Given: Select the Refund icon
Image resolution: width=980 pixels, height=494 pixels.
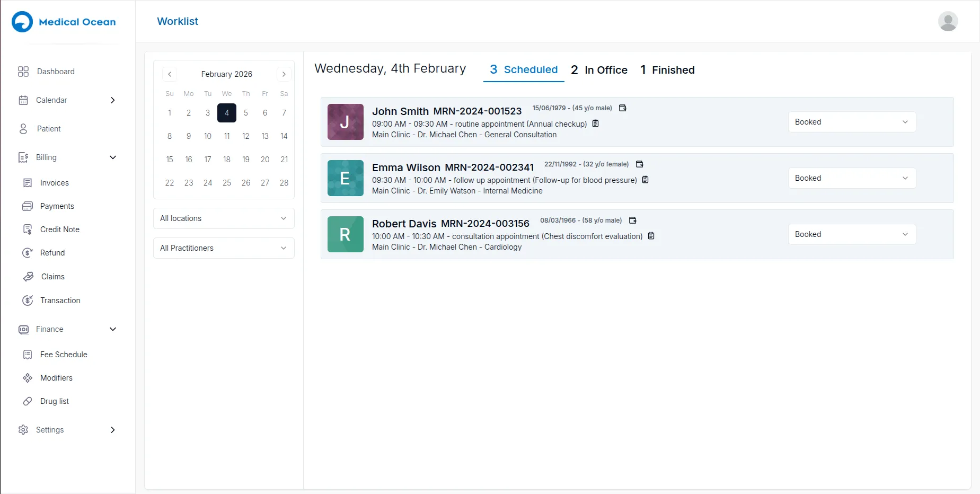Looking at the screenshot, I should tap(28, 252).
